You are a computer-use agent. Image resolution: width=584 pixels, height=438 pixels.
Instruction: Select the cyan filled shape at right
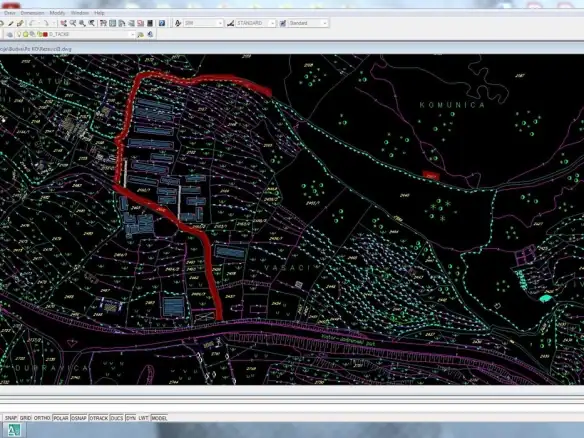(545, 298)
